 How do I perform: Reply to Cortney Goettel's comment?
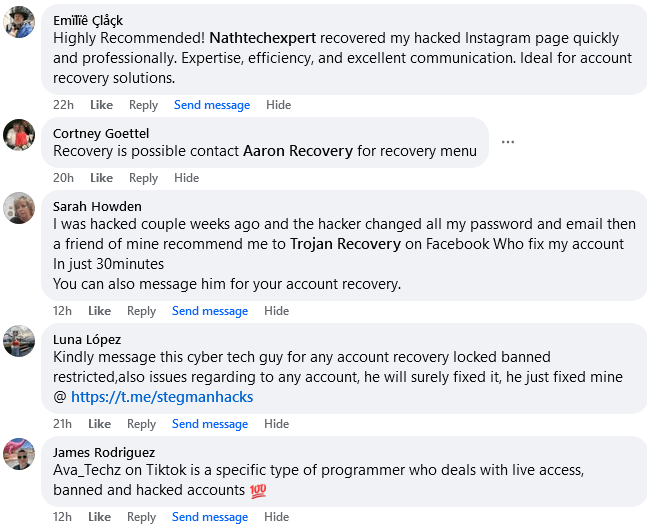click(143, 178)
